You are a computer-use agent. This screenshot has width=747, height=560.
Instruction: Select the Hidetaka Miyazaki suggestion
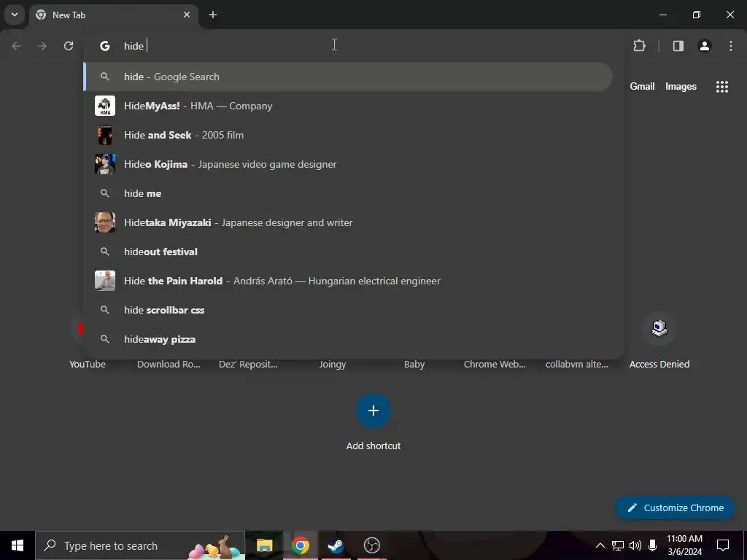tap(348, 222)
